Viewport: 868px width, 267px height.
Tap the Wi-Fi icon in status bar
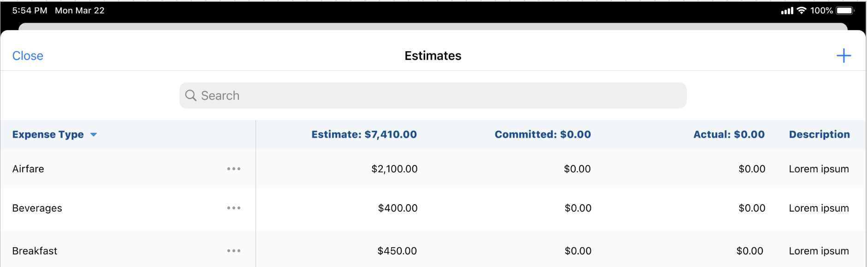point(802,11)
